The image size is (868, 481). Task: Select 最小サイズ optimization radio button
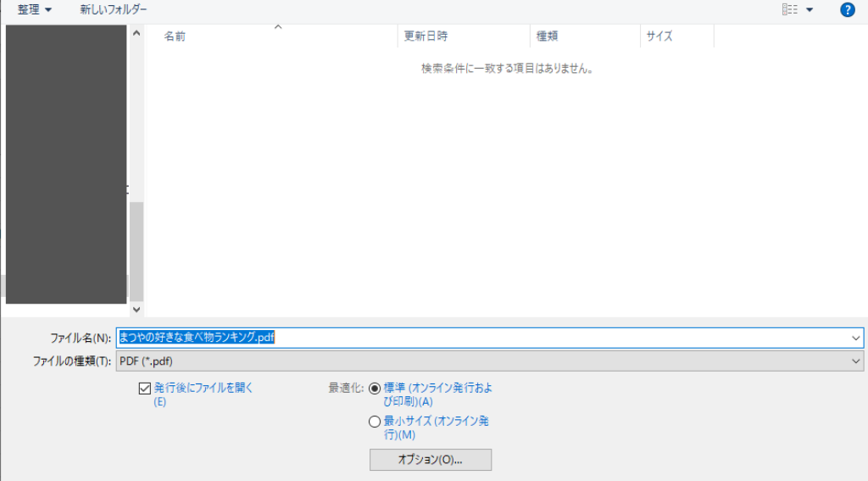coord(375,422)
